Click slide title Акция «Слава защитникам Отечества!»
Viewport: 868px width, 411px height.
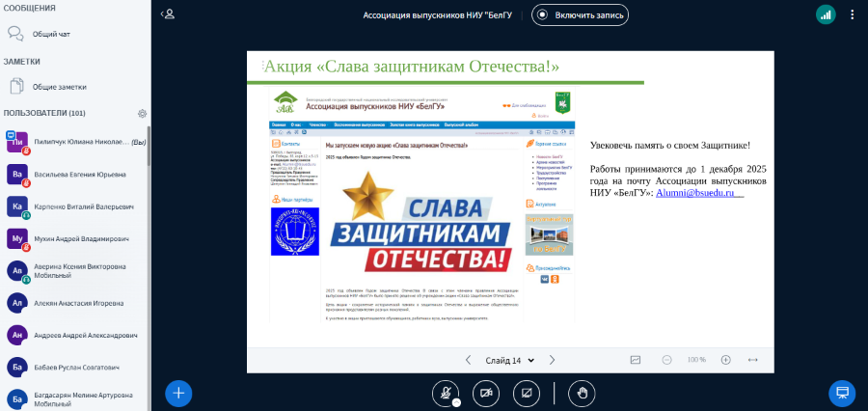(x=411, y=67)
